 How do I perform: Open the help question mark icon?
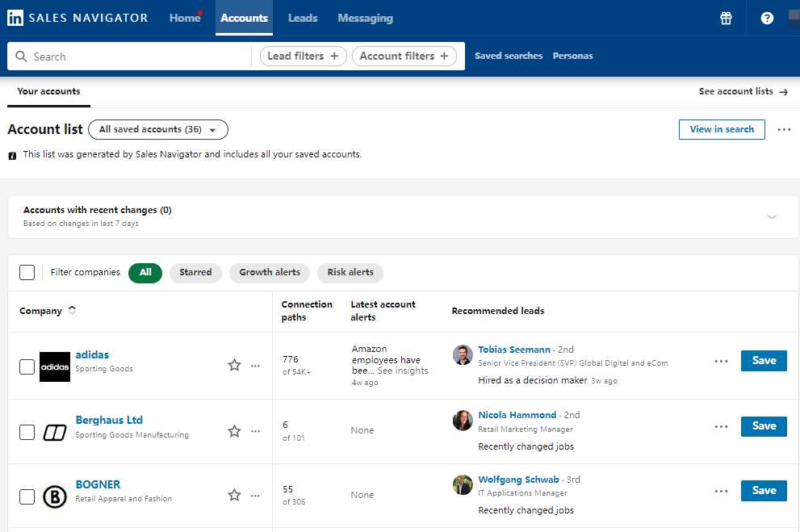click(767, 18)
